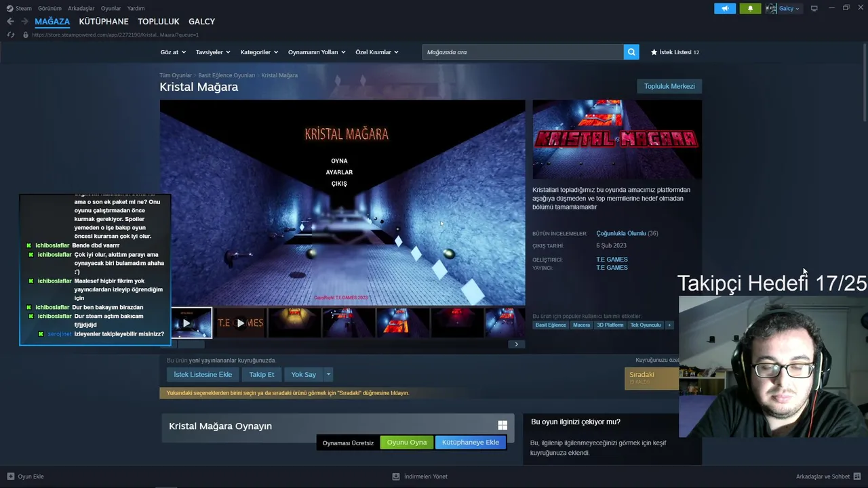Select the T.E GAMES video thumbnail
The height and width of the screenshot is (488, 868).
[240, 323]
